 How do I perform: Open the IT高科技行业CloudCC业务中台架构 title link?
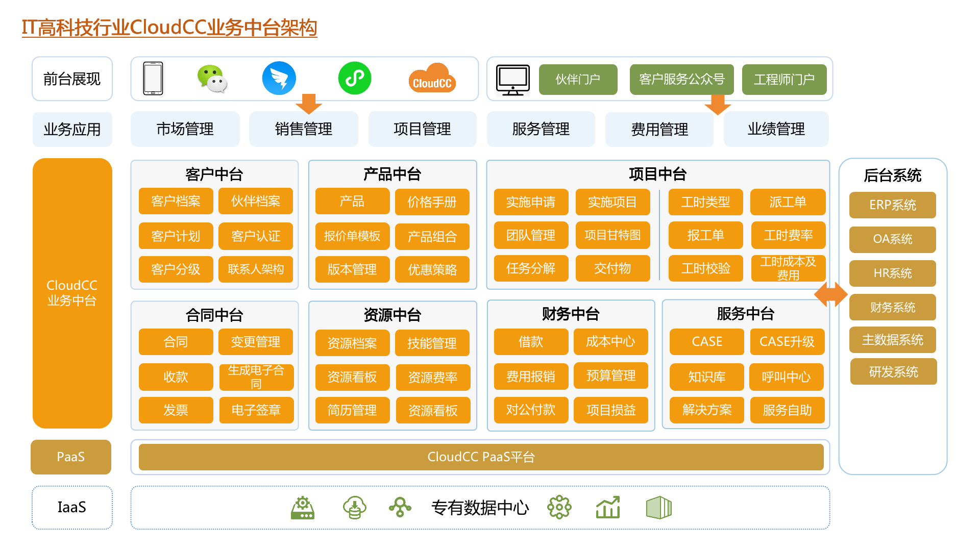[x=169, y=28]
